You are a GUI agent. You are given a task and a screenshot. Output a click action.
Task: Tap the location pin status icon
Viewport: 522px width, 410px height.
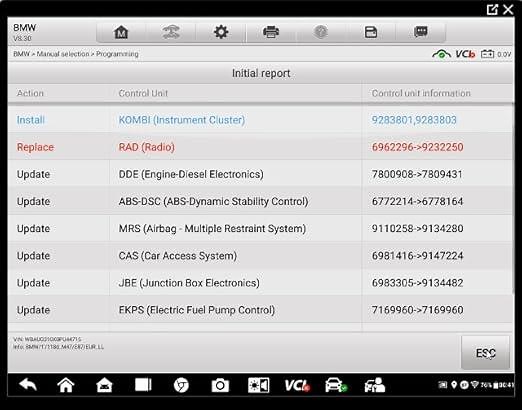click(x=454, y=385)
